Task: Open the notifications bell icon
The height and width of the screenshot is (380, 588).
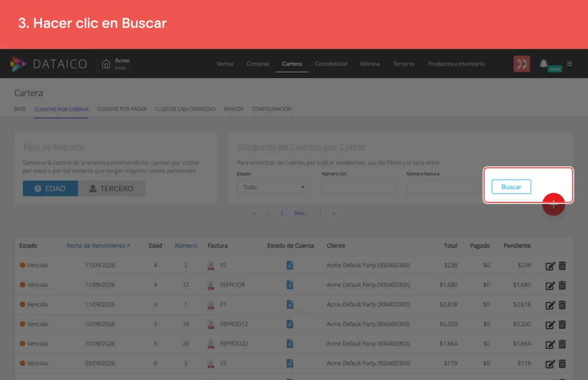Action: coord(544,63)
